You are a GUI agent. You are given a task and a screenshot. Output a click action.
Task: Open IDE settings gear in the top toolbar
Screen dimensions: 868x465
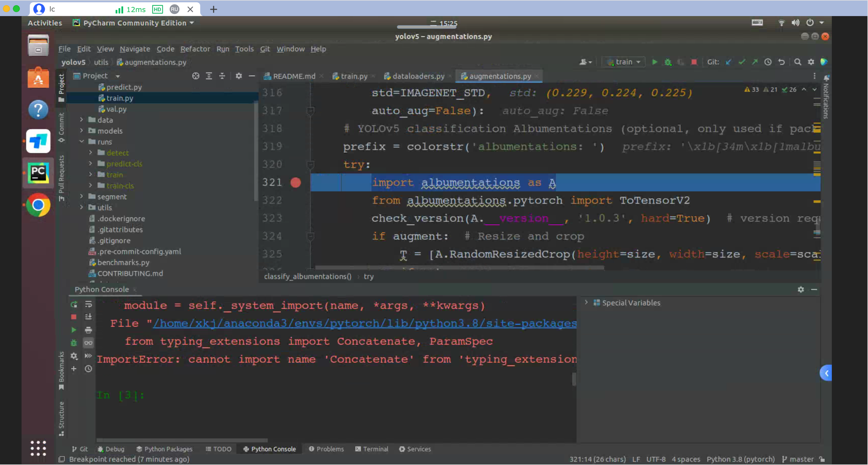pyautogui.click(x=811, y=62)
